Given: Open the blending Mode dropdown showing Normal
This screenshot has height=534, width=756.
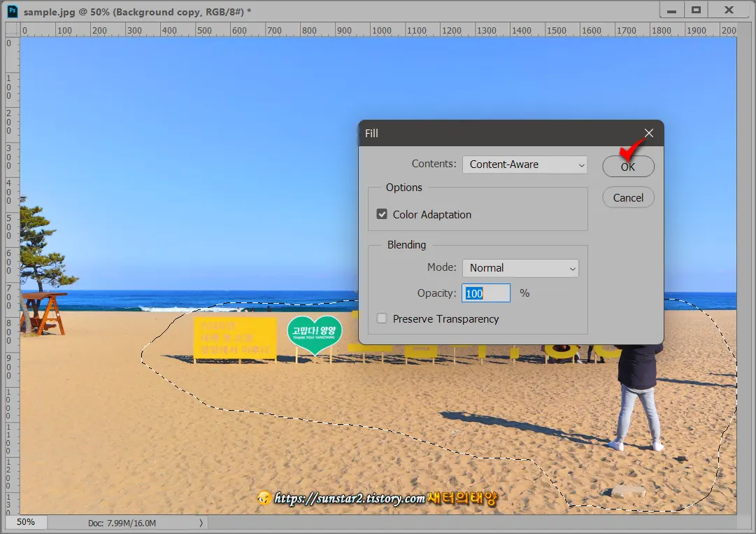Looking at the screenshot, I should pos(520,268).
